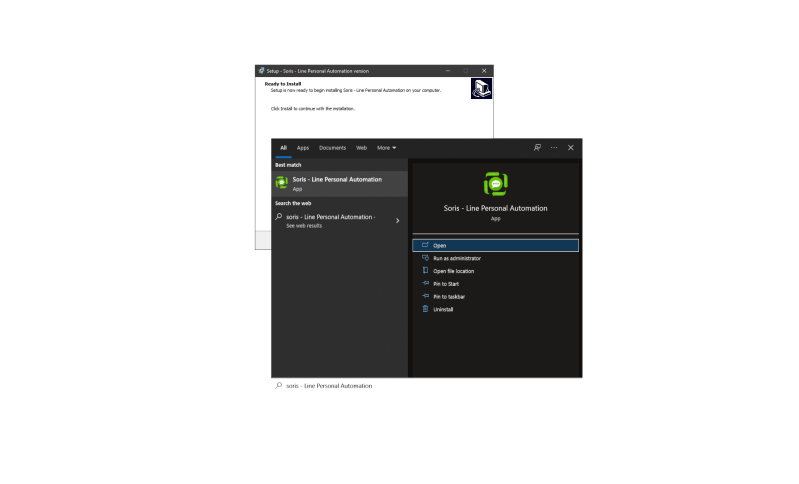
Task: Click the Pin to Start pin icon
Action: 425,283
